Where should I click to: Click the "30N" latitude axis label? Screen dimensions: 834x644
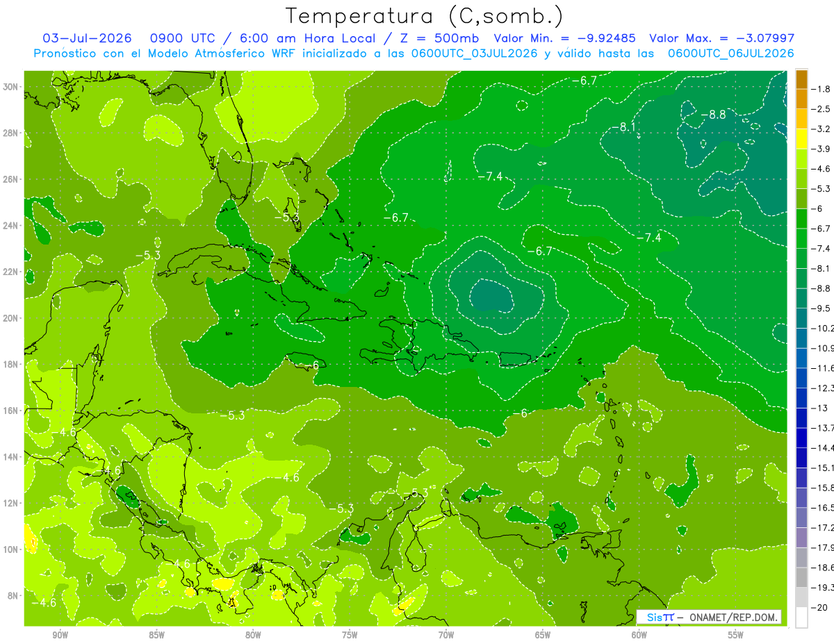pos(11,87)
